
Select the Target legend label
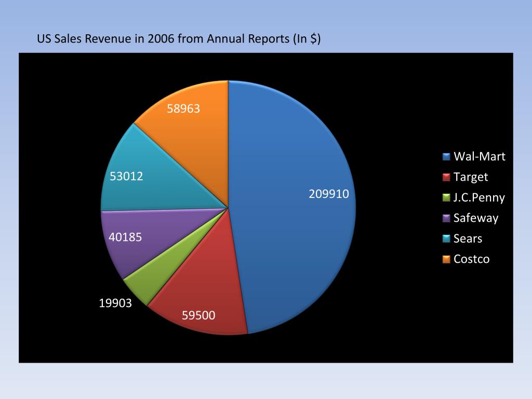coord(471,177)
